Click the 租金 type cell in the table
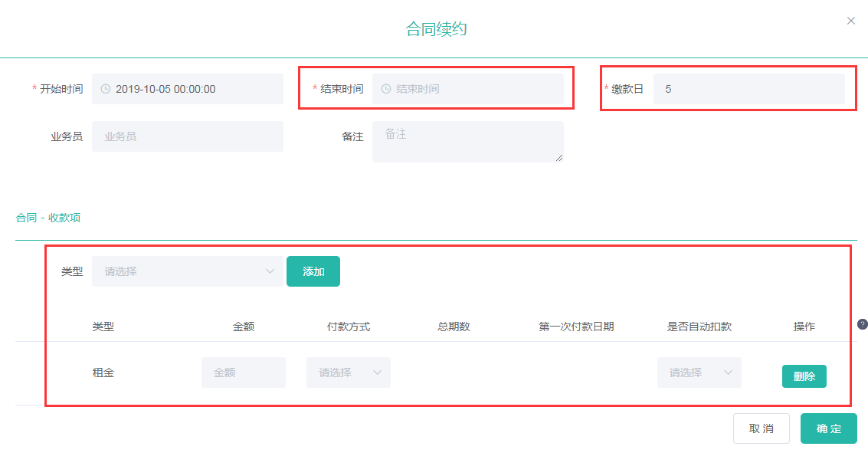868x453 pixels. (103, 373)
